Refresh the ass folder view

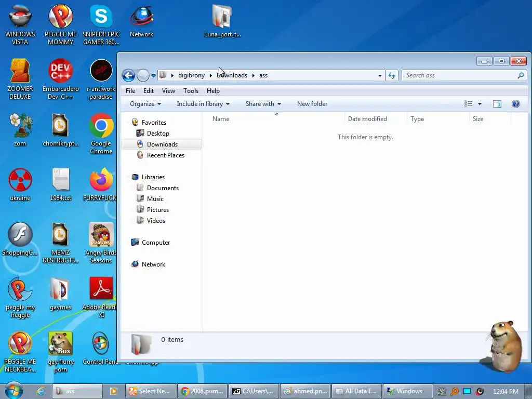392,75
